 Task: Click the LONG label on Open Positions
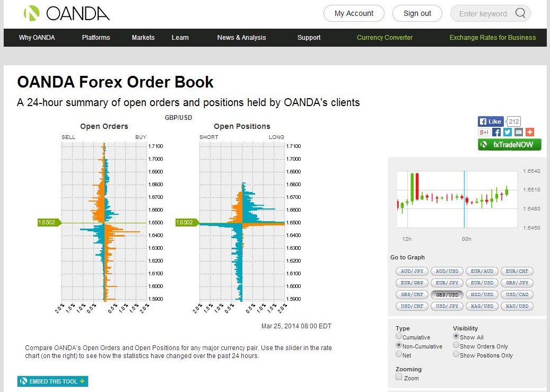pos(276,137)
